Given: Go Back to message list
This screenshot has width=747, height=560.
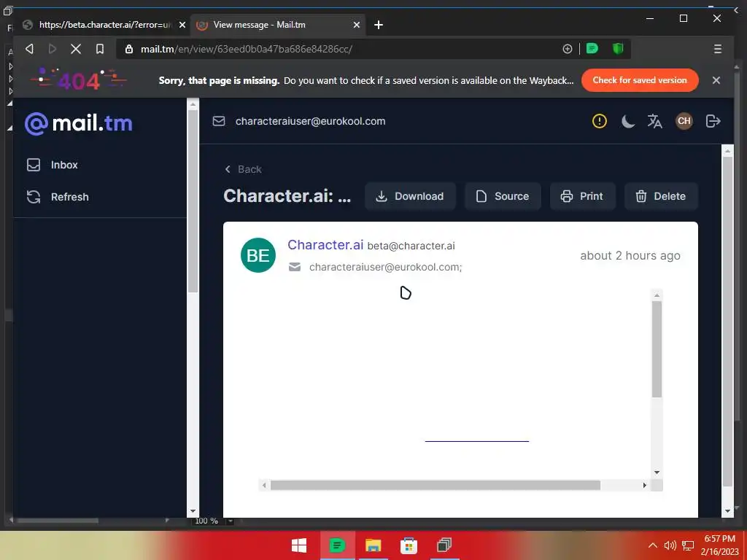Looking at the screenshot, I should 243,169.
